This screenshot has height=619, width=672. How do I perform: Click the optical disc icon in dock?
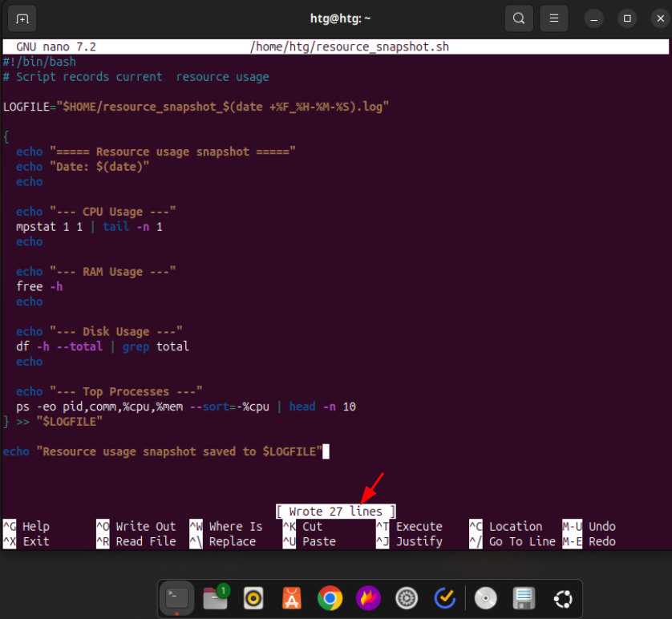[485, 598]
